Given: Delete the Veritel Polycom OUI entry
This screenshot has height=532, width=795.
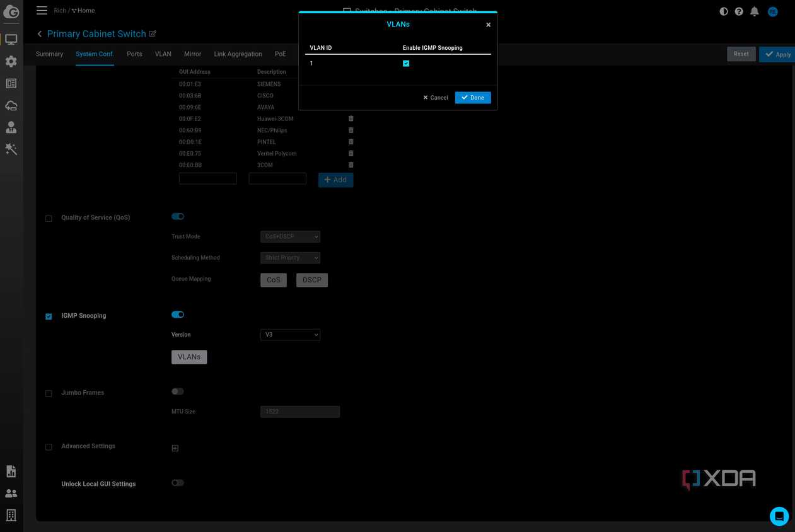Looking at the screenshot, I should (351, 153).
